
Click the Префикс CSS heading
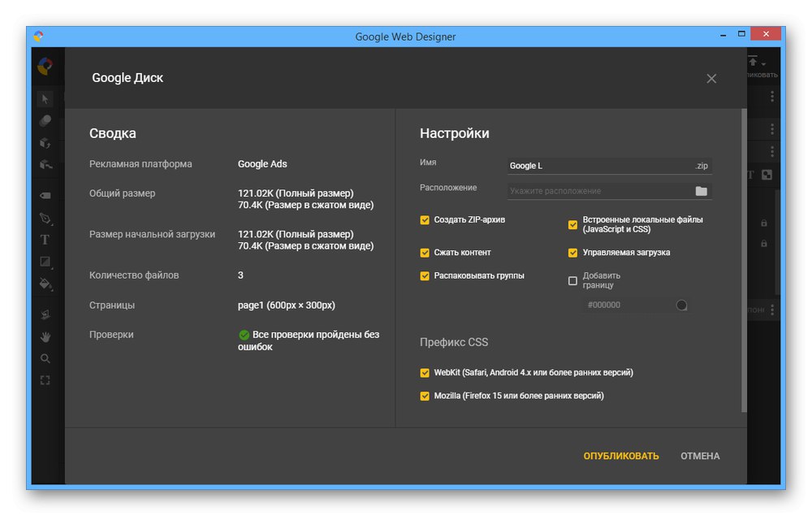click(x=454, y=342)
